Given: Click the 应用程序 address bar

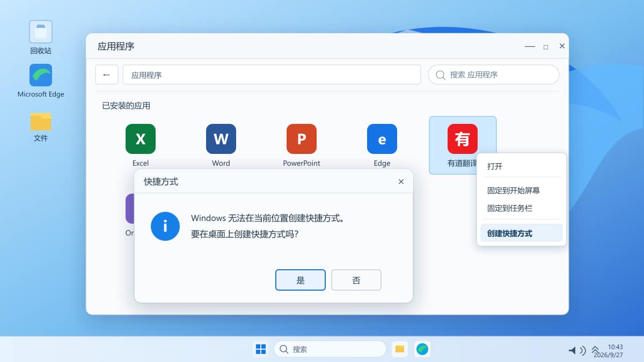Looking at the screenshot, I should pos(272,75).
